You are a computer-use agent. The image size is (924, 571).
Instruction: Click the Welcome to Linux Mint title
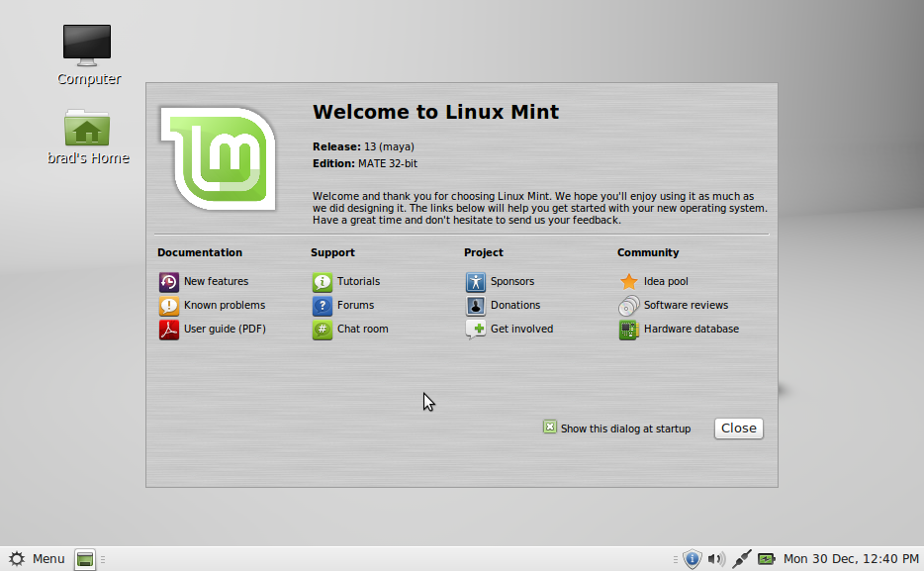[435, 112]
